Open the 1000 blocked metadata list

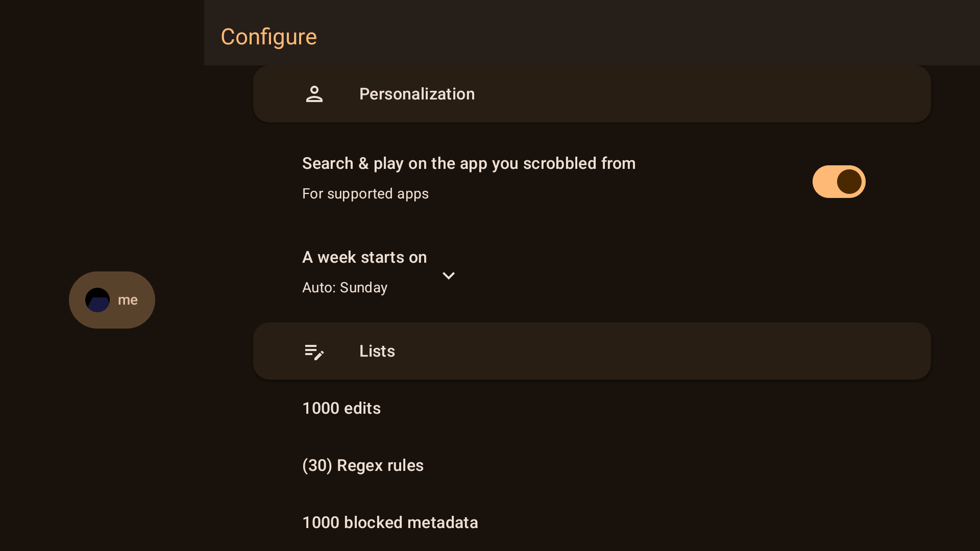pos(390,523)
